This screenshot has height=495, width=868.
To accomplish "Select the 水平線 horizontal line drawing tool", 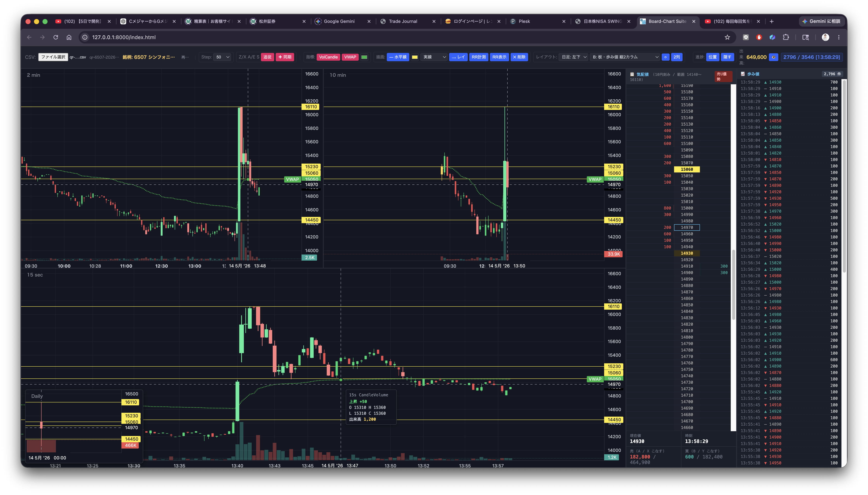I will 398,57.
